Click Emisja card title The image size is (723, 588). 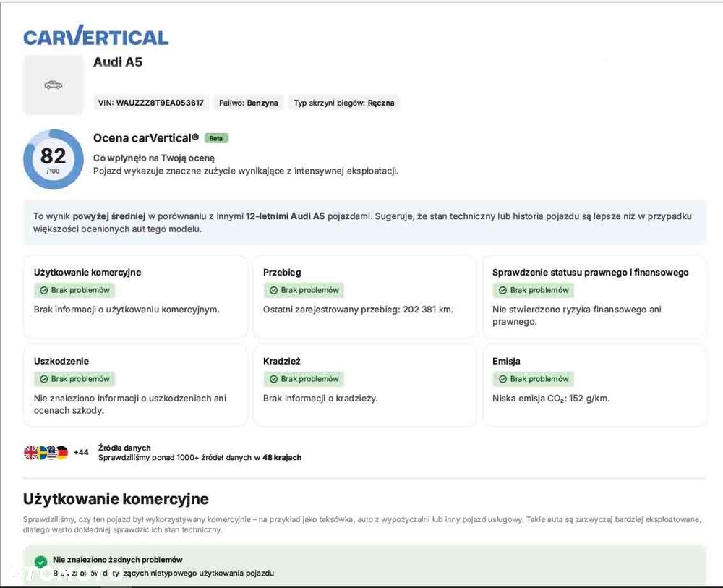pos(506,361)
